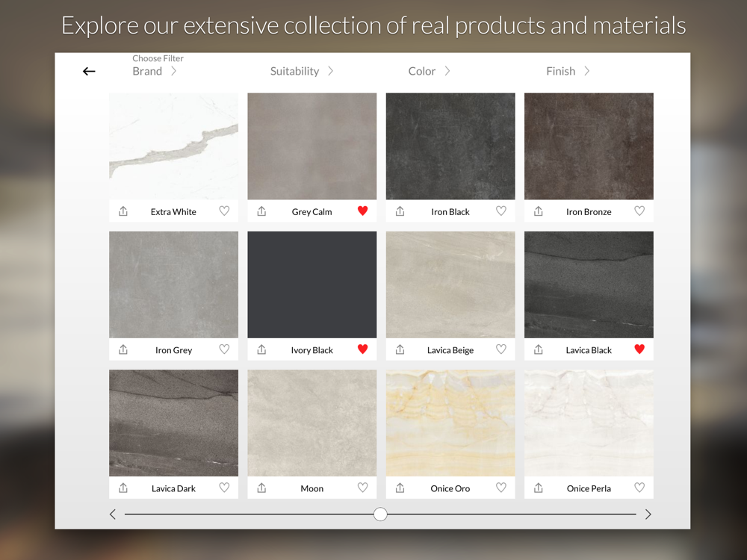Add Onice Oro to favorites
The width and height of the screenshot is (747, 560).
501,487
